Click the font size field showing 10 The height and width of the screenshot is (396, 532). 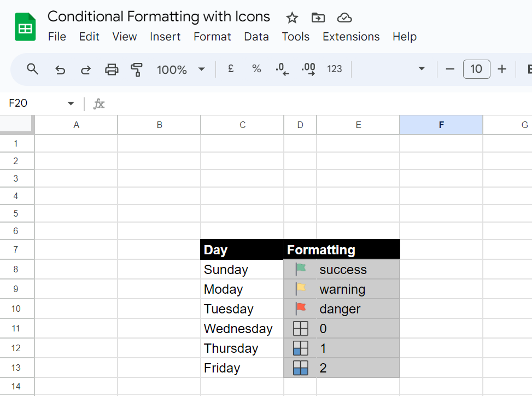[476, 69]
